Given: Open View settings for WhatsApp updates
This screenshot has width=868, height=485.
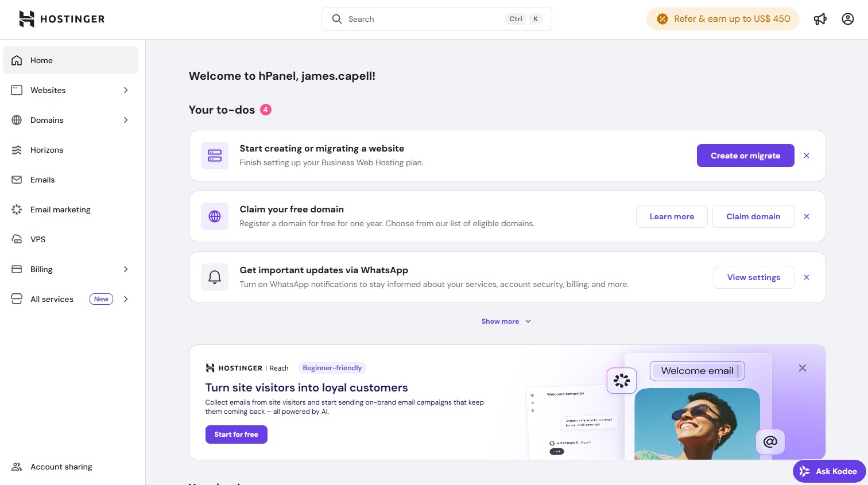Looking at the screenshot, I should tap(754, 277).
